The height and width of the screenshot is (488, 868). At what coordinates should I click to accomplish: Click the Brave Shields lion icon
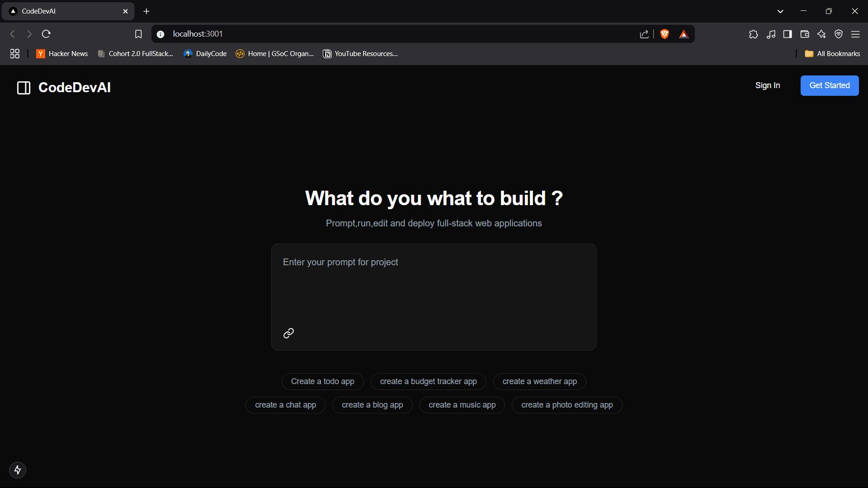pos(665,34)
